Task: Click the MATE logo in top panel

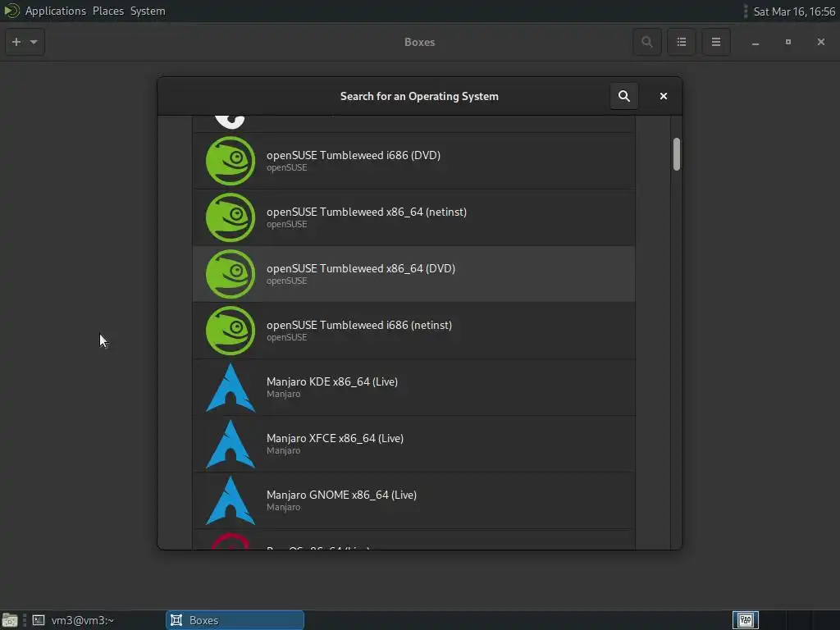Action: [x=11, y=11]
